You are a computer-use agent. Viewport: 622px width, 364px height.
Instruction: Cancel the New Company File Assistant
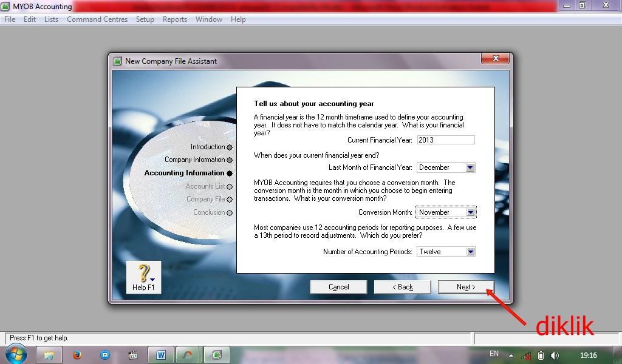tap(338, 286)
